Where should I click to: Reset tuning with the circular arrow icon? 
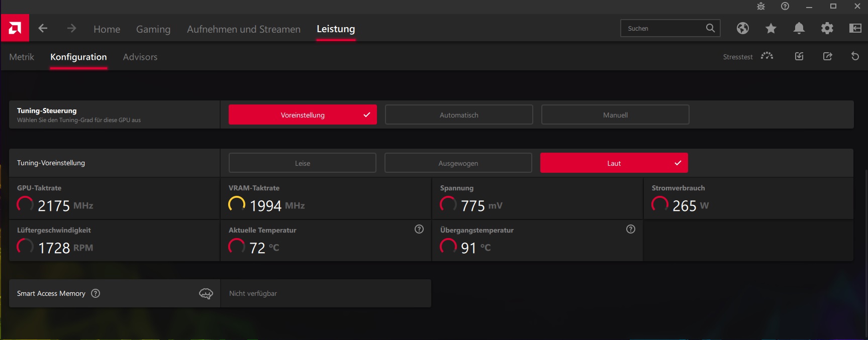coord(855,56)
